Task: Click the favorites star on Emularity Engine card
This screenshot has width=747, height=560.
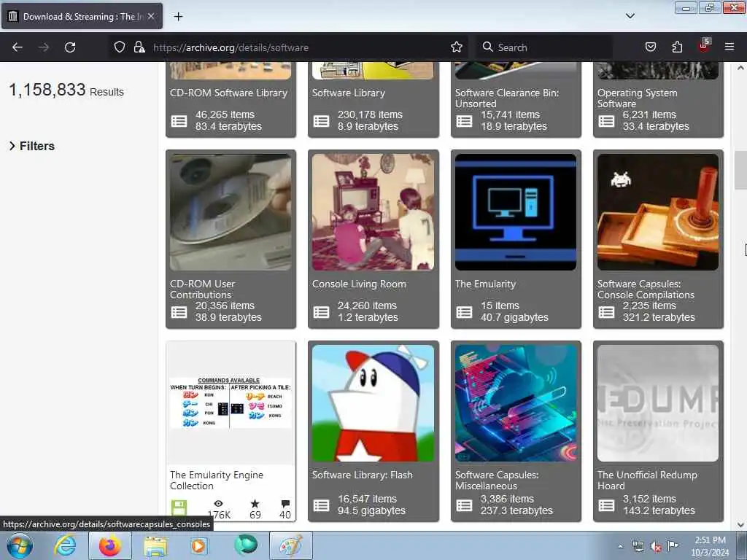Action: [x=255, y=503]
